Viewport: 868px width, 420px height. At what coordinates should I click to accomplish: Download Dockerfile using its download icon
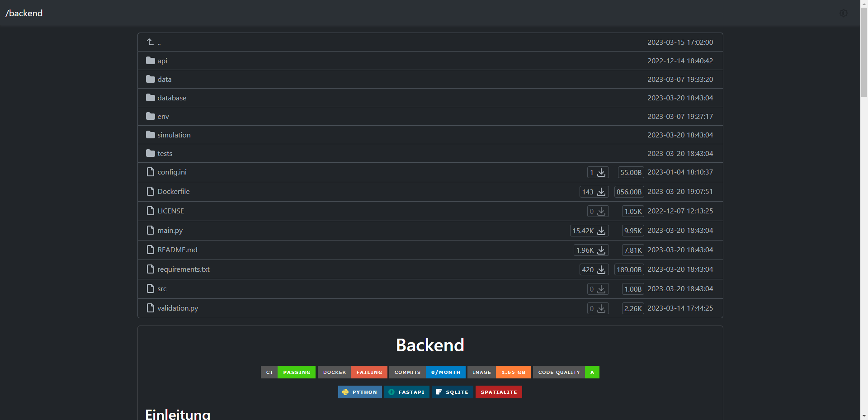pos(600,192)
